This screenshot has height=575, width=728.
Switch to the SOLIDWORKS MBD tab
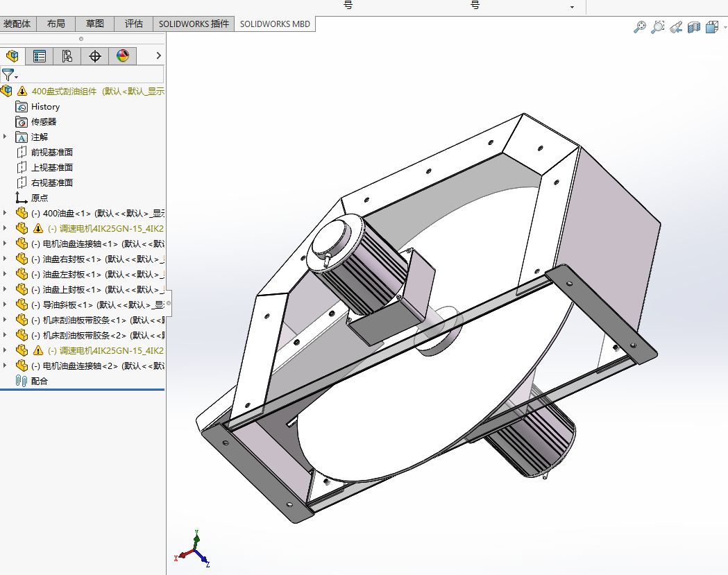[x=275, y=24]
